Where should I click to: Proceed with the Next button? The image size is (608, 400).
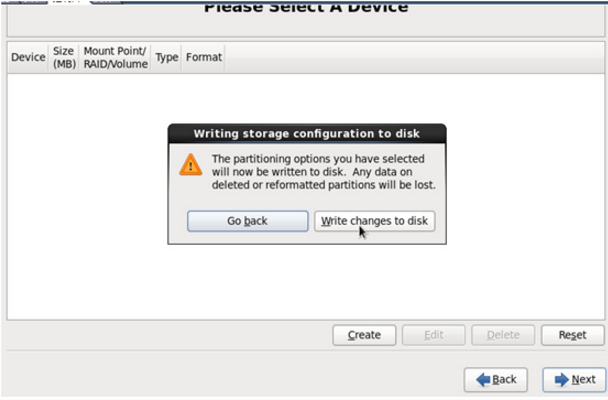[x=574, y=379]
